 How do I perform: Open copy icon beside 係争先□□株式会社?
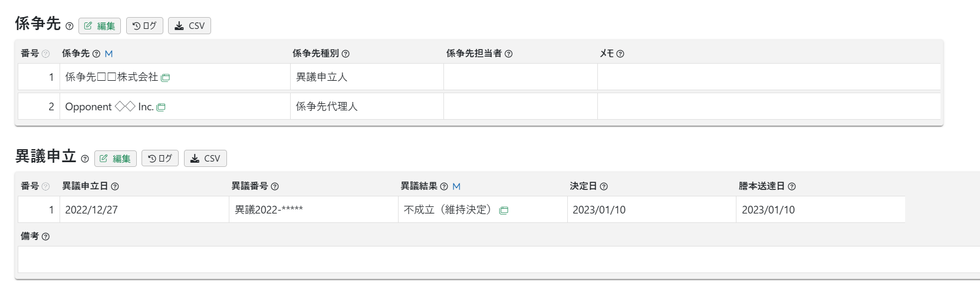pos(166,77)
